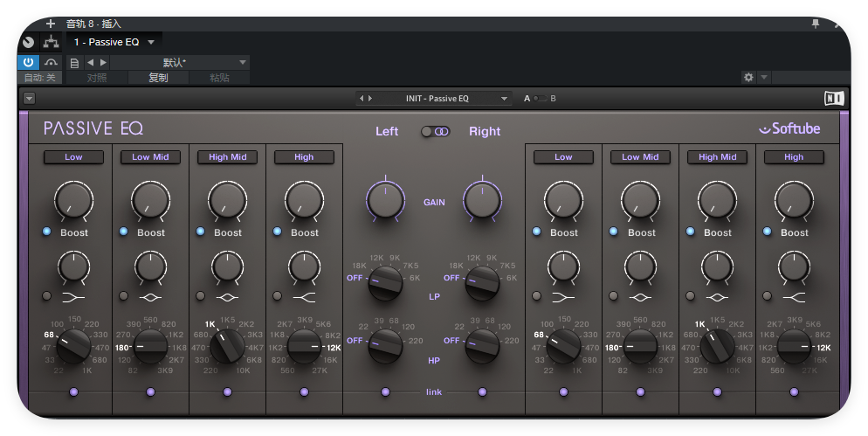Click the right Low Mid band label
This screenshot has height=436, width=868.
(640, 157)
